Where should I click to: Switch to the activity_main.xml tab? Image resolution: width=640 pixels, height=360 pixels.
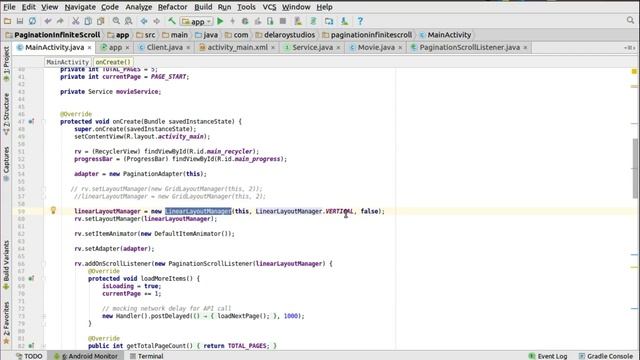237,47
